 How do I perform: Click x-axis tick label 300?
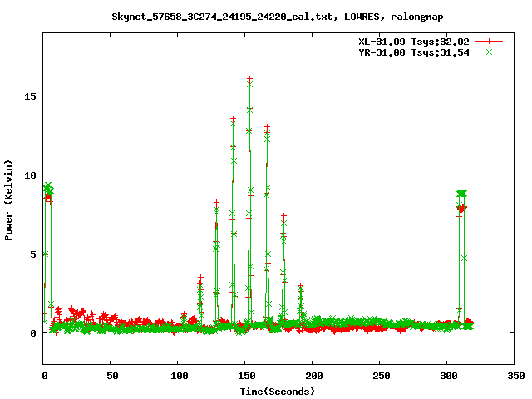point(449,376)
